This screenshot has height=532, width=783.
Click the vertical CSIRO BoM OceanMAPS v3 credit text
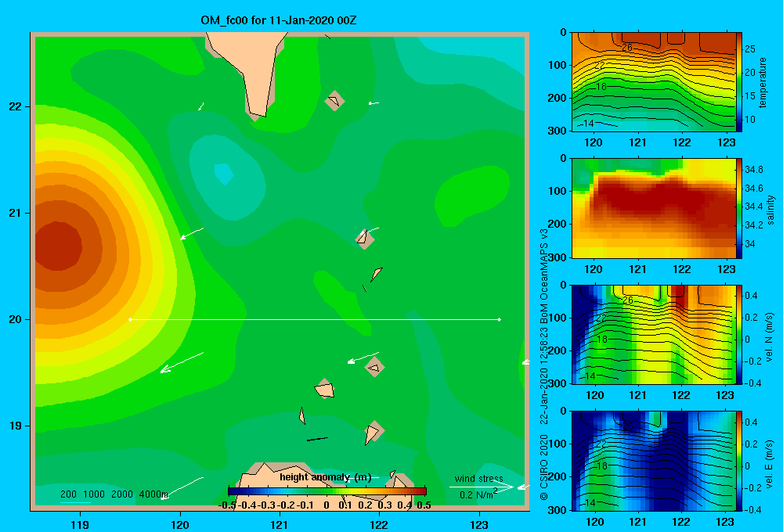[544, 365]
